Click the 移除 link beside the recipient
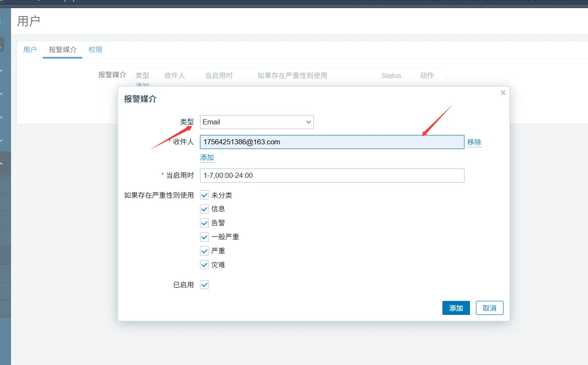 click(x=474, y=142)
